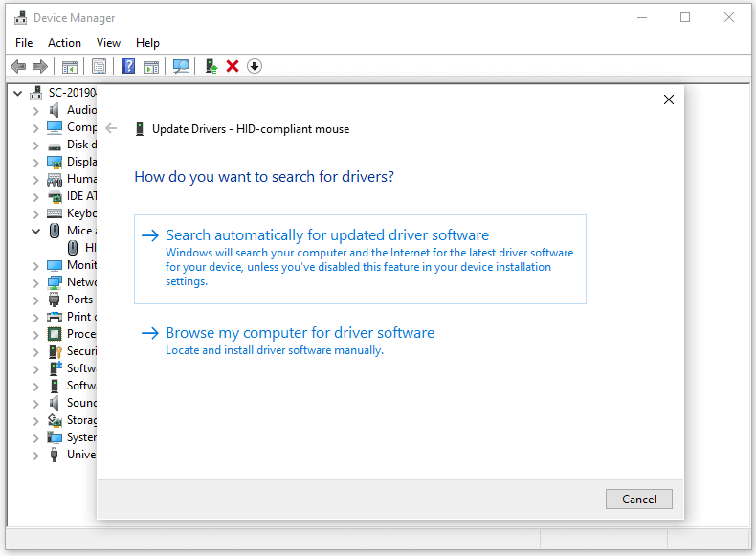
Task: Expand the Keyboards node
Action: (x=35, y=214)
